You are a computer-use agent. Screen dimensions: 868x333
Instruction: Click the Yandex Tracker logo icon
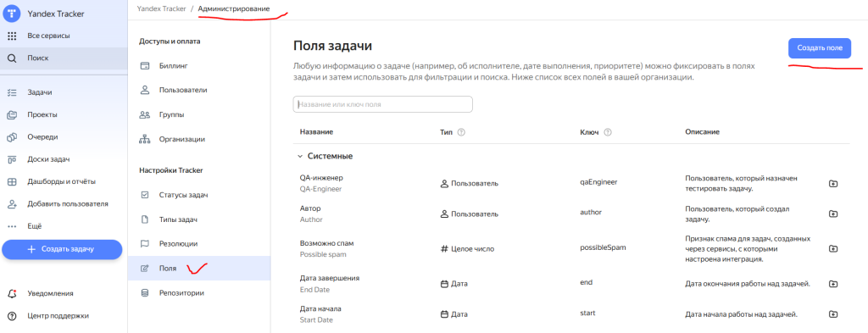12,14
